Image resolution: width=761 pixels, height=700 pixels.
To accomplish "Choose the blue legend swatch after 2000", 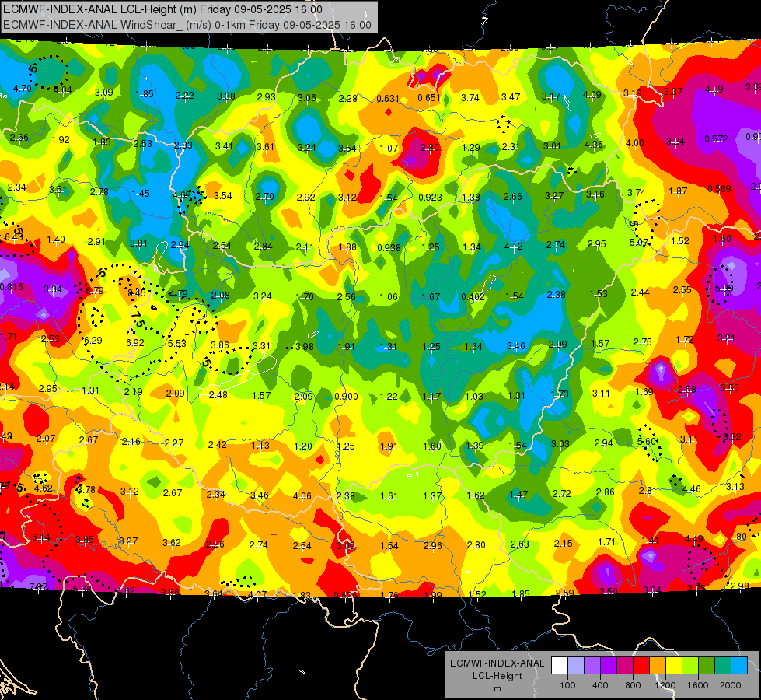I will click(738, 666).
